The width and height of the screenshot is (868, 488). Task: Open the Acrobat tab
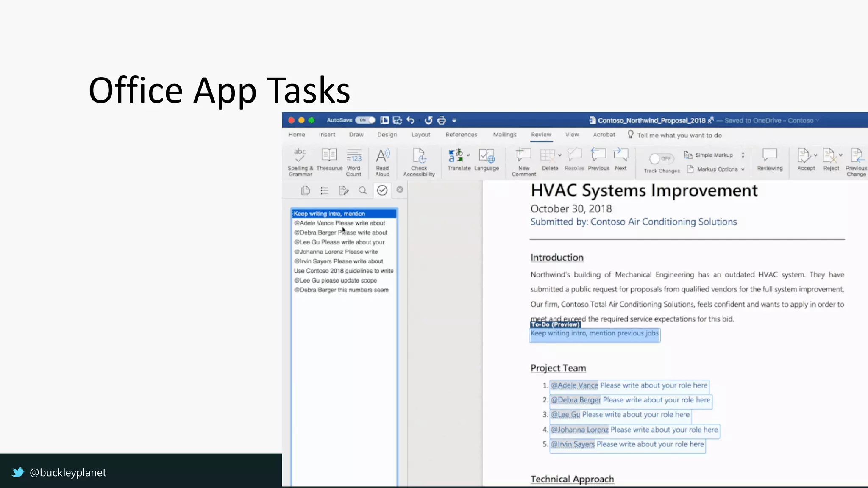click(x=604, y=135)
